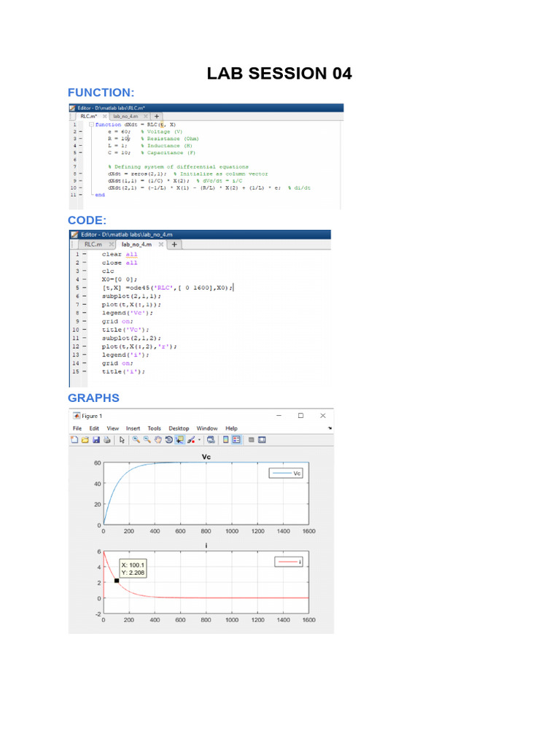The image size is (560, 747).
Task: Open the View menu in Figure 1
Action: pyautogui.click(x=113, y=428)
